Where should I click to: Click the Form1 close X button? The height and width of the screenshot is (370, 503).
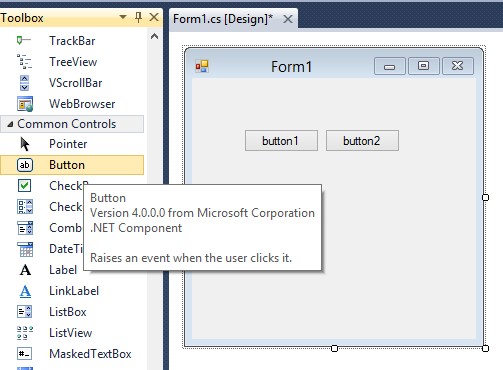tap(458, 66)
